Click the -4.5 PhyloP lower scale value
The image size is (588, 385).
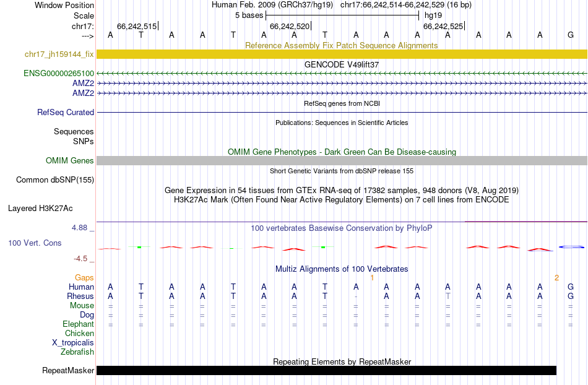tap(80, 259)
